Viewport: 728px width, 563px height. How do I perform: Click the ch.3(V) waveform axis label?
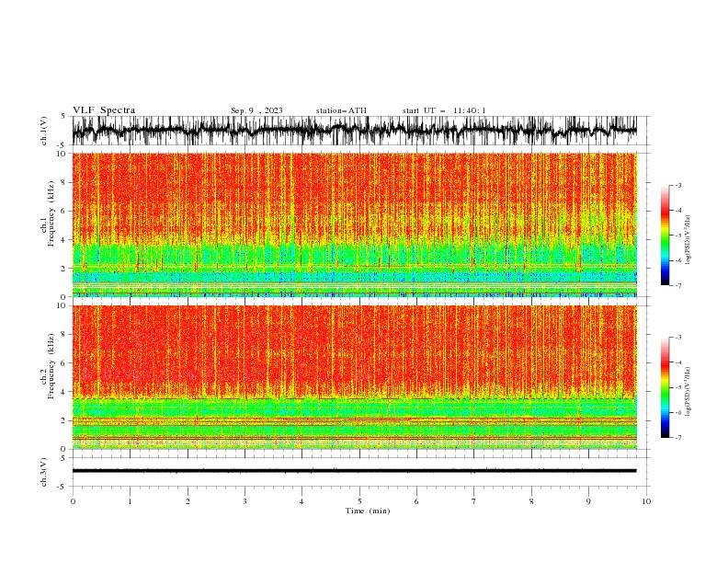point(44,472)
